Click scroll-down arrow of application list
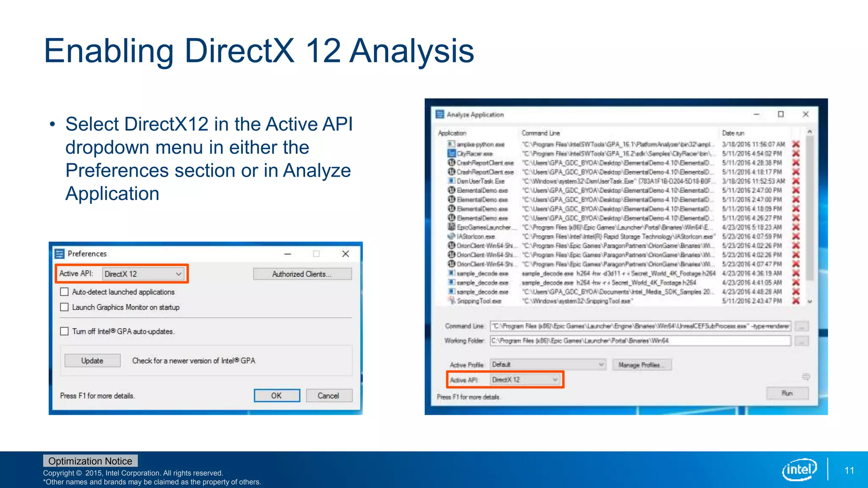This screenshot has width=868, height=488. point(810,302)
